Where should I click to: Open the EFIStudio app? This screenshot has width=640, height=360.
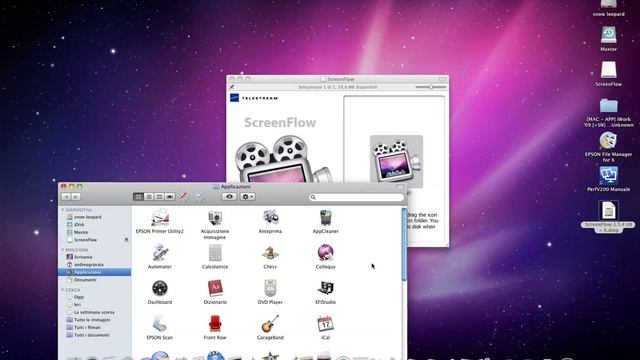pos(325,289)
